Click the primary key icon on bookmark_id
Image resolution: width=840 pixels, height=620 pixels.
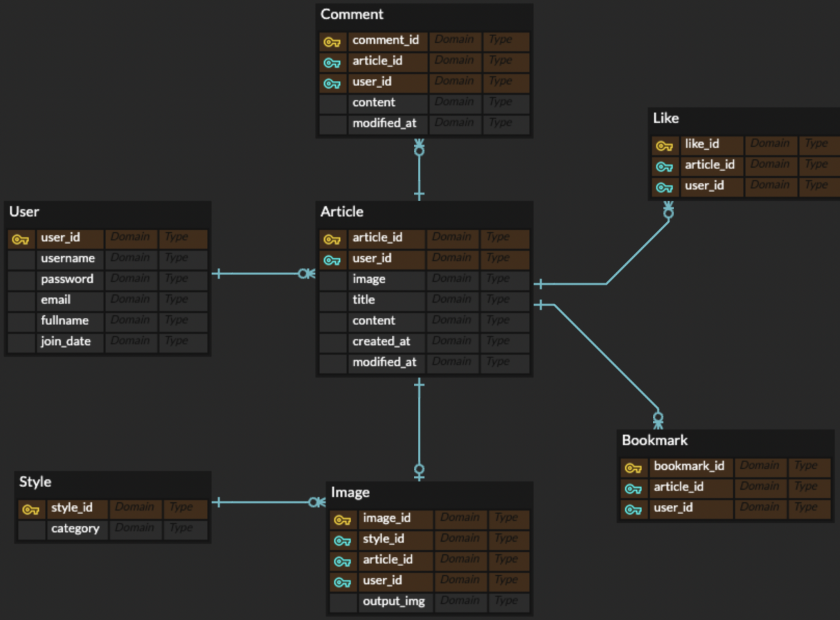click(x=634, y=467)
